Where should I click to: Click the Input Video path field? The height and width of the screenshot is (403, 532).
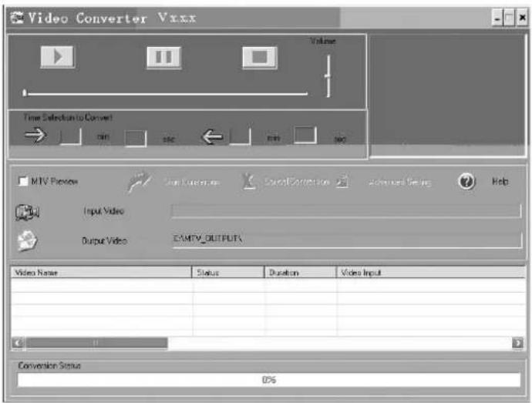346,210
